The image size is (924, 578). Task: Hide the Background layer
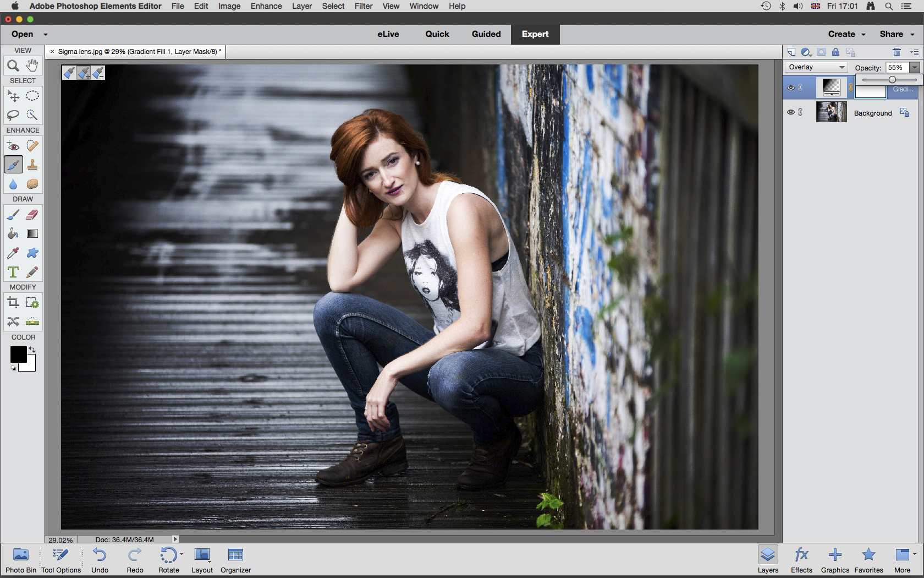(x=791, y=112)
